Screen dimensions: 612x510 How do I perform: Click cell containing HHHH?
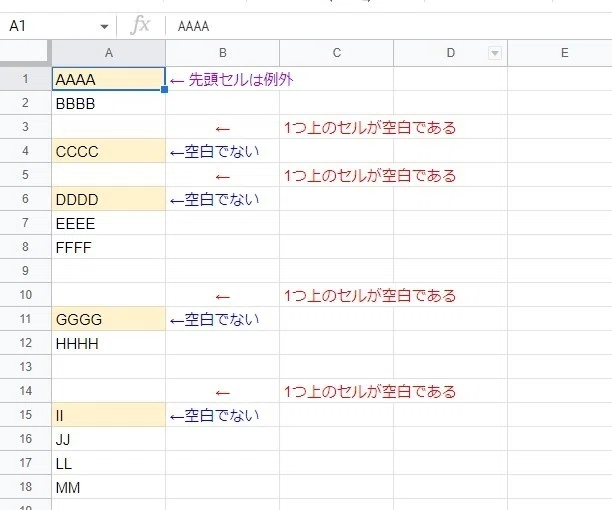click(109, 343)
